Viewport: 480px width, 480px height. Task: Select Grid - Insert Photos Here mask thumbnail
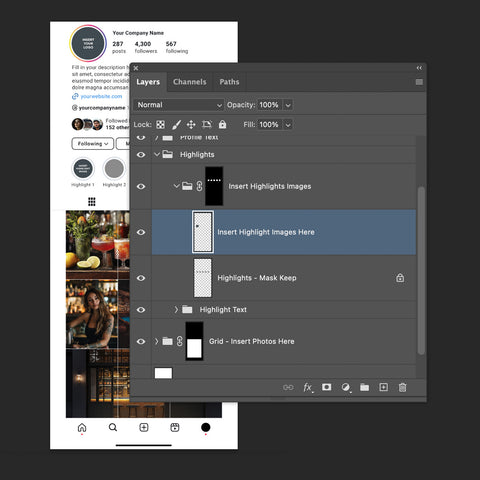tap(194, 341)
